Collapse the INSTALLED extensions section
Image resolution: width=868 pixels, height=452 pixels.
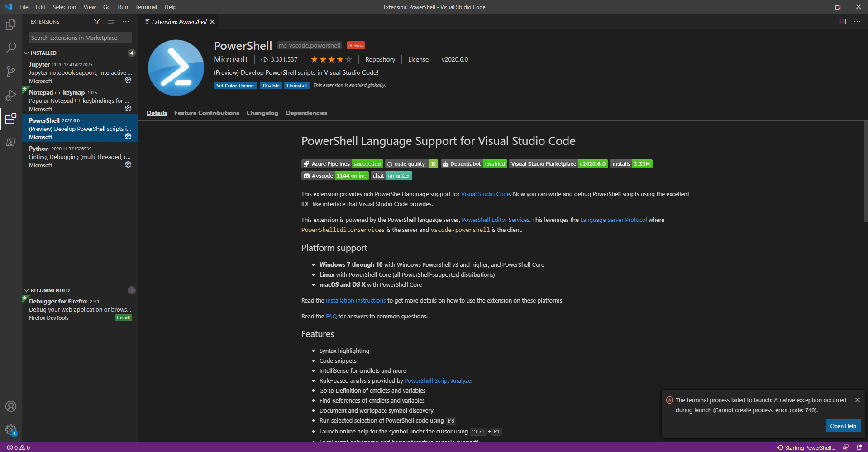click(x=43, y=53)
